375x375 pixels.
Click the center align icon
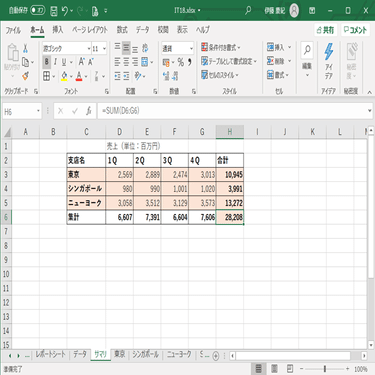(126, 62)
